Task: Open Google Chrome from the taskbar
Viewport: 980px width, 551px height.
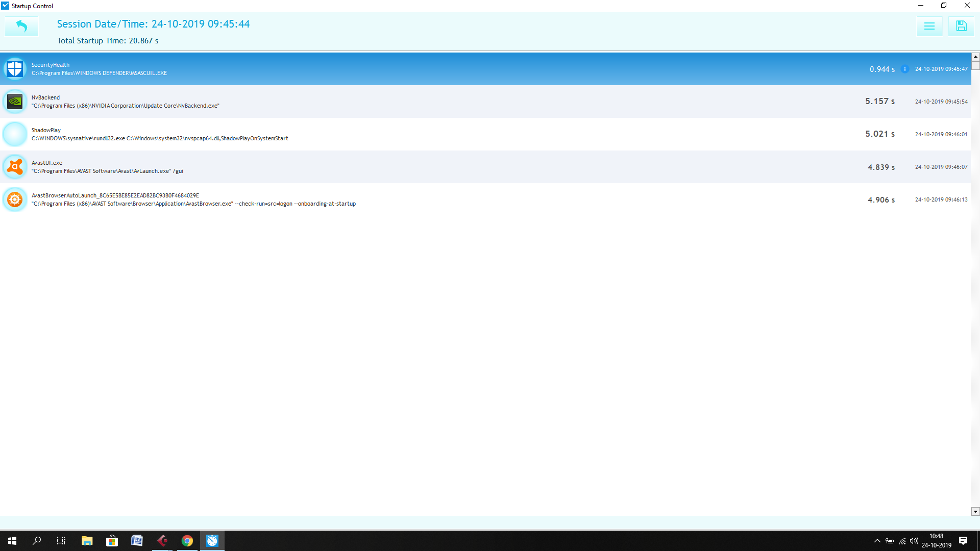Action: [x=187, y=541]
